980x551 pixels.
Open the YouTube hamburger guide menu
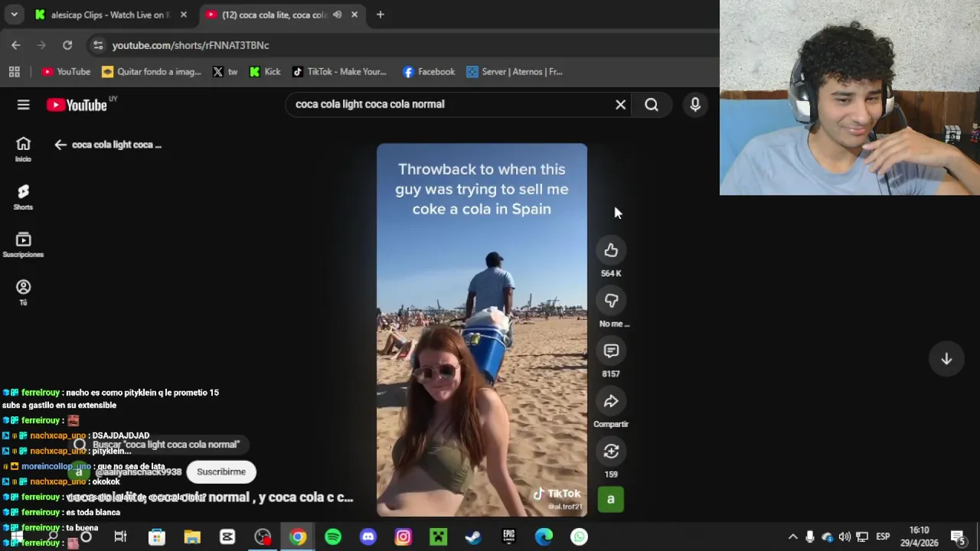click(24, 105)
